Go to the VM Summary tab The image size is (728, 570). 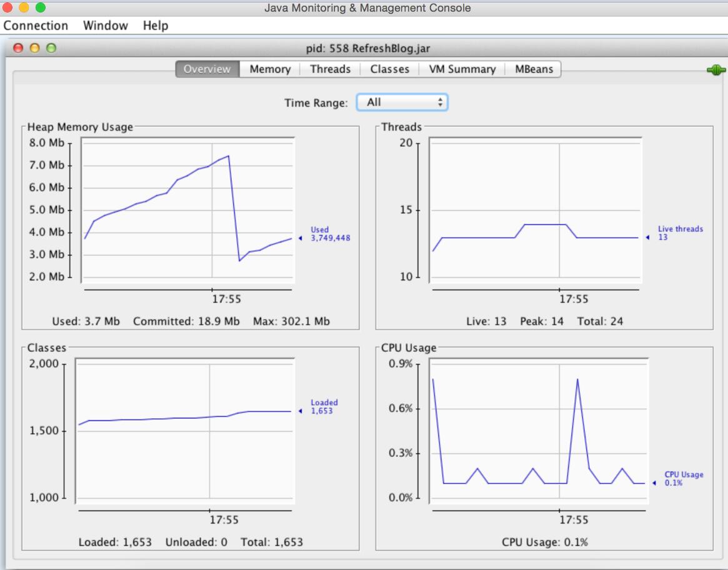(462, 69)
